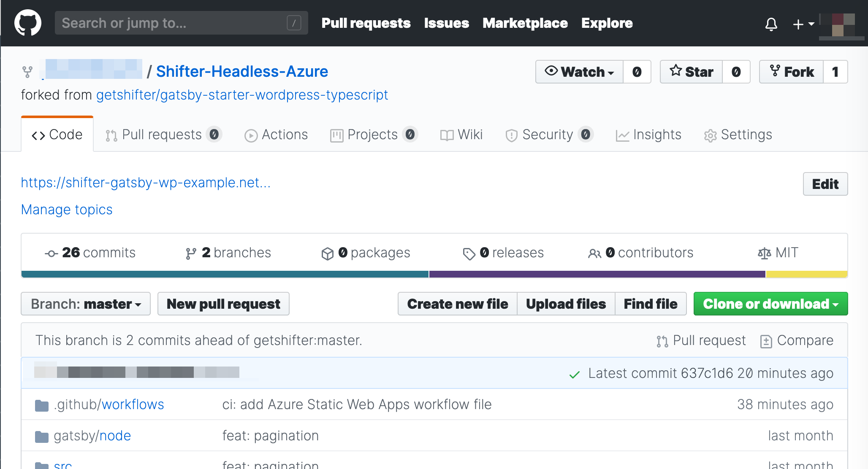Star the repository
This screenshot has width=868, height=469.
[691, 72]
